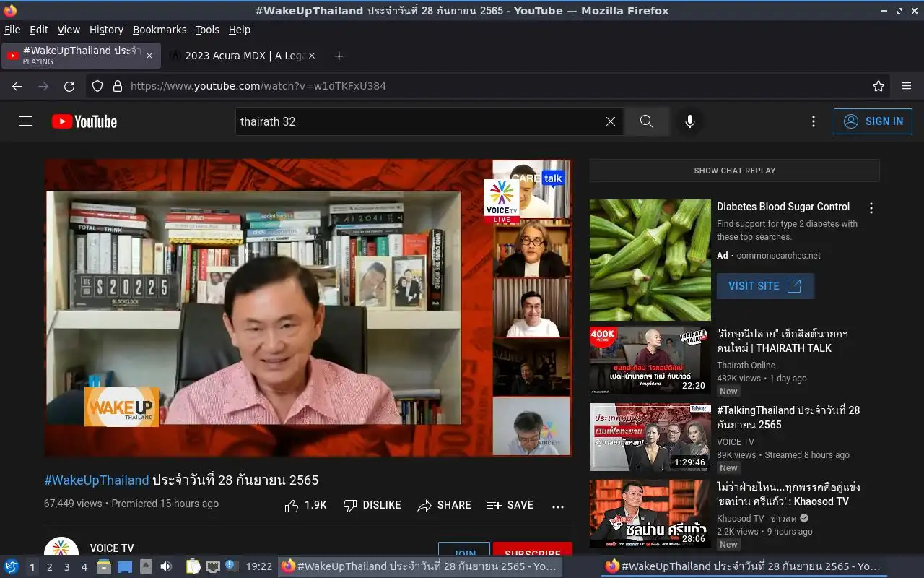
Task: Open VOICE TV channel name under video
Action: point(112,548)
